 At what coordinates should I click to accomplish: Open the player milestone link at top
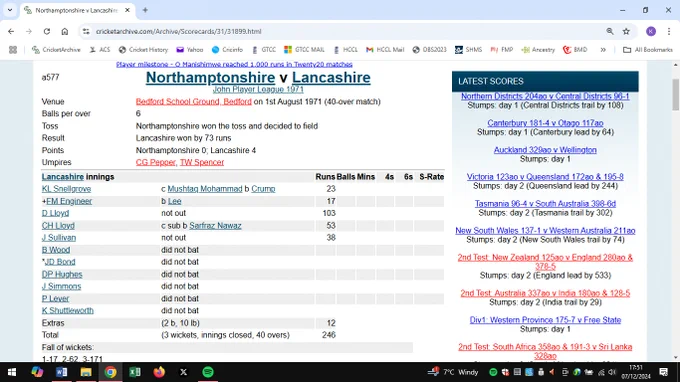234,64
